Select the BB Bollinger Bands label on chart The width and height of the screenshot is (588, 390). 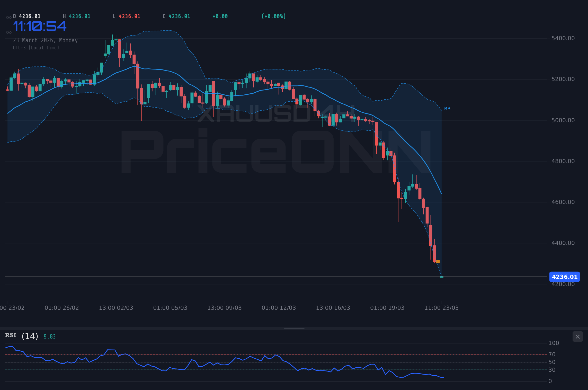pyautogui.click(x=447, y=109)
